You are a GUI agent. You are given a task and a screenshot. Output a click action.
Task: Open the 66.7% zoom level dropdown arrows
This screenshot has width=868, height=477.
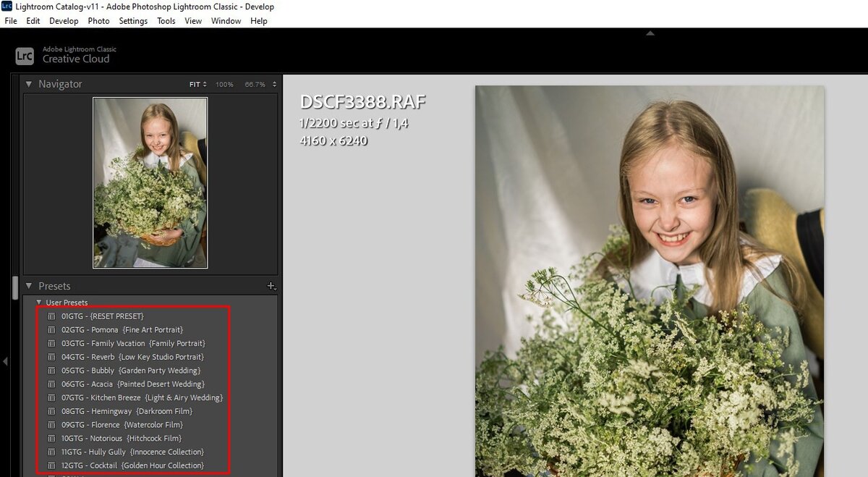point(274,85)
